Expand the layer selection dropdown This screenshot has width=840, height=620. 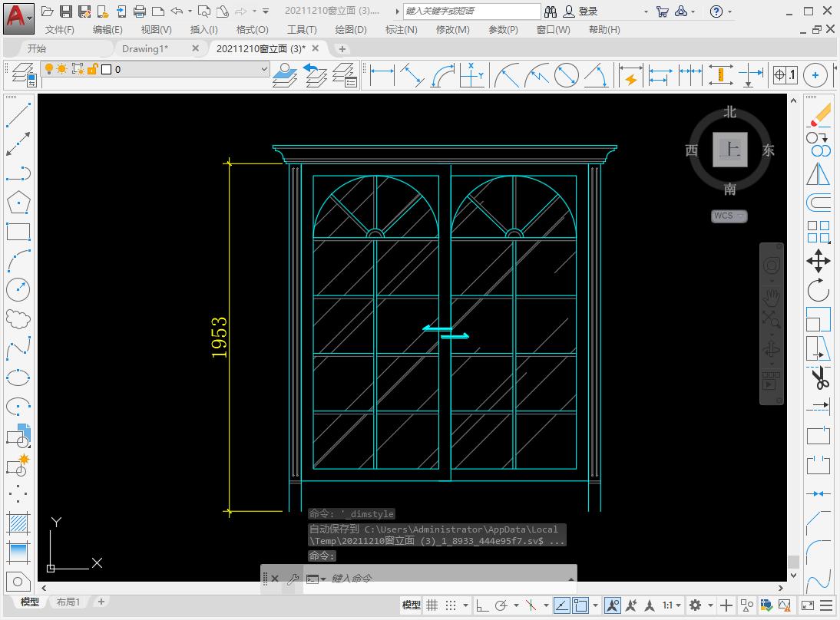point(264,69)
